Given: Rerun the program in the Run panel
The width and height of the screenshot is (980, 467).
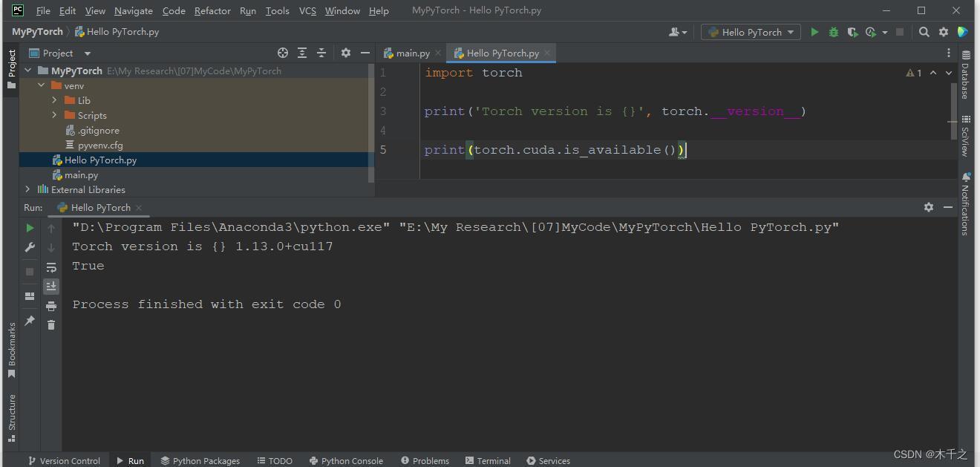Looking at the screenshot, I should [29, 228].
